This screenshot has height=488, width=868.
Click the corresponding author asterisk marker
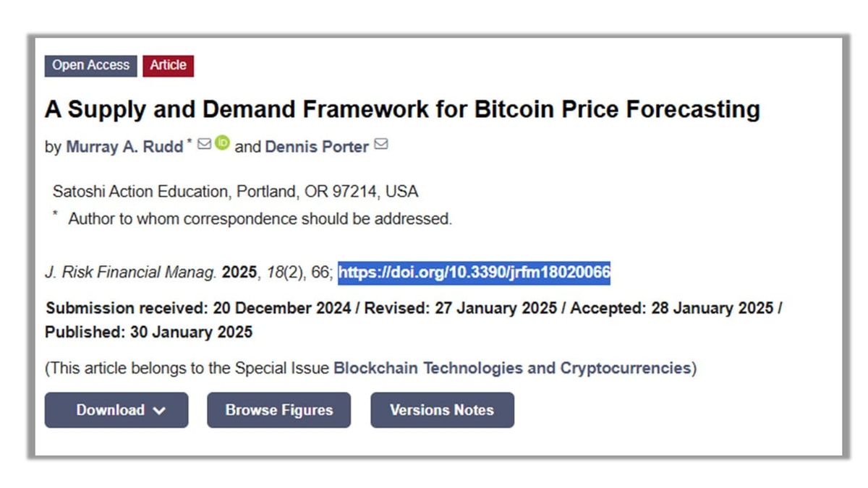coord(190,142)
